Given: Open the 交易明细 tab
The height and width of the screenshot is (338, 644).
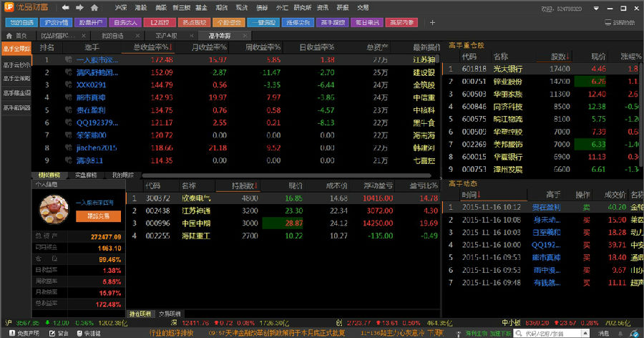Looking at the screenshot, I should pyautogui.click(x=170, y=314).
